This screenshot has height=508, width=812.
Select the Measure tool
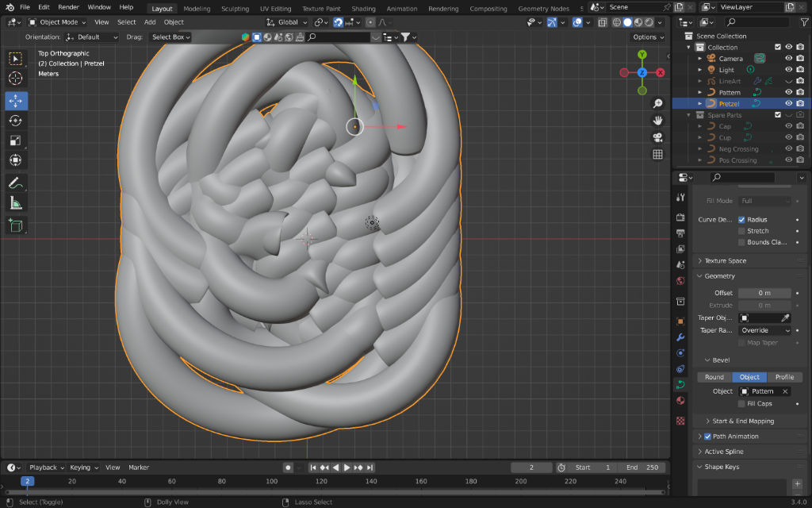[16, 203]
